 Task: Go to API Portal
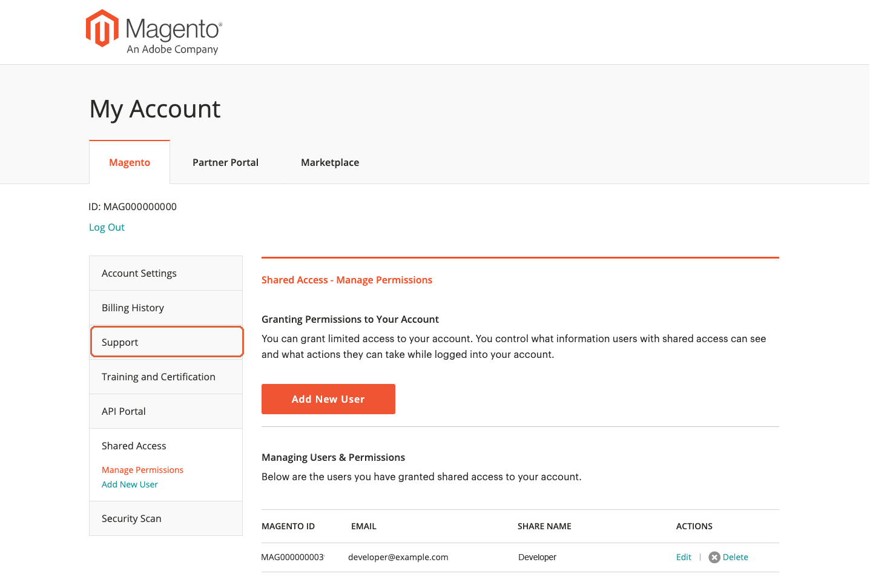166,411
